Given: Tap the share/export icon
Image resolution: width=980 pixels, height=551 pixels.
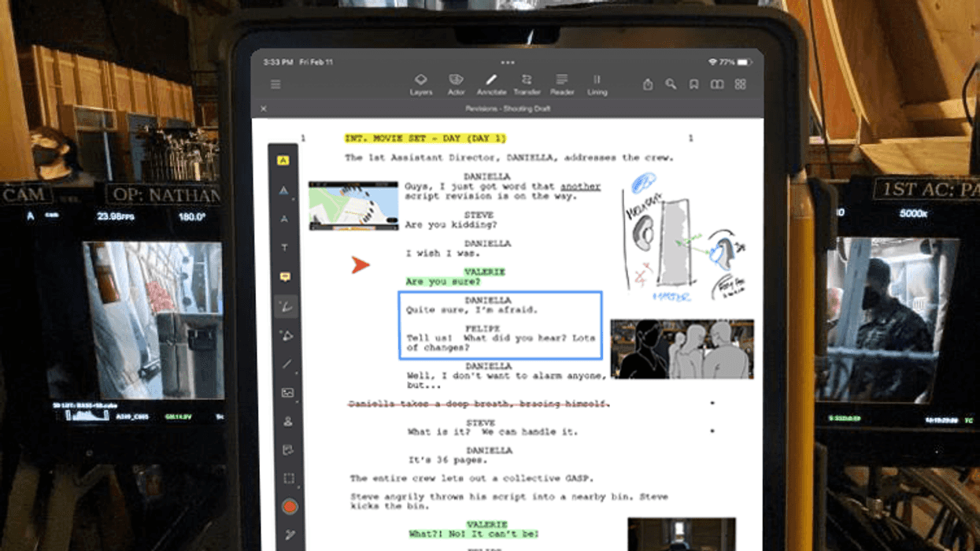Looking at the screenshot, I should tap(647, 84).
